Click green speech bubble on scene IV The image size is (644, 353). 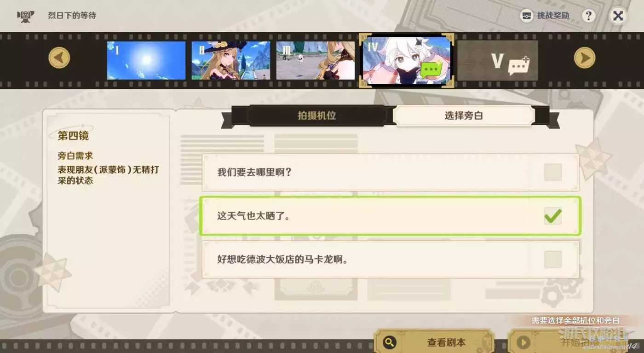(432, 69)
